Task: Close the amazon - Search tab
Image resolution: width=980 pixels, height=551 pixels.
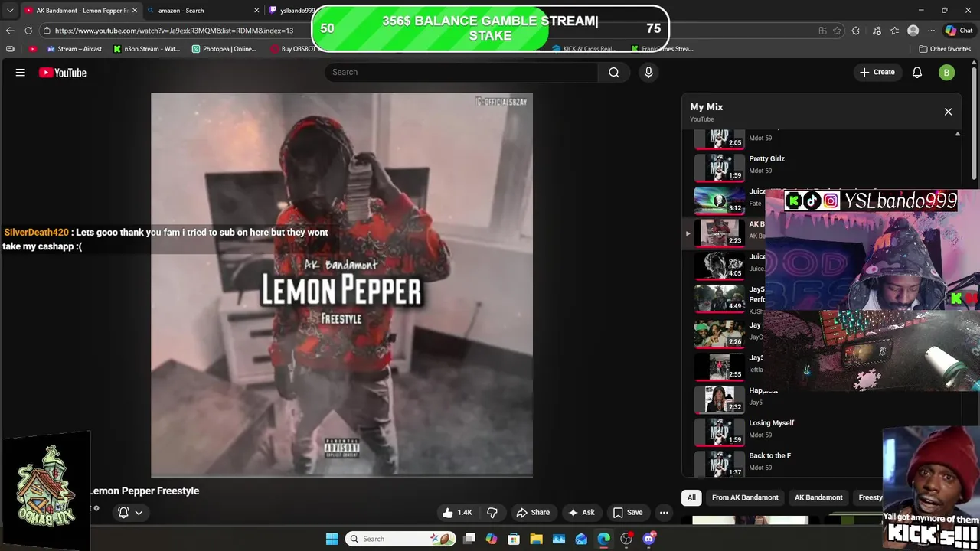Action: coord(256,11)
